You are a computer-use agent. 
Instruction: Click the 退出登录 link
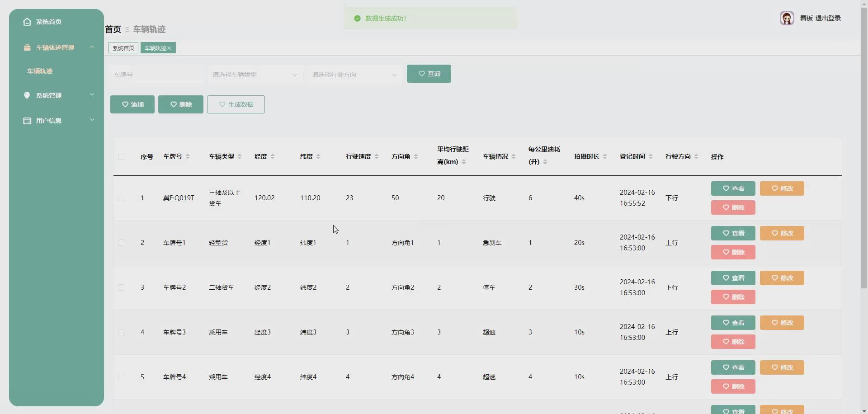click(828, 18)
